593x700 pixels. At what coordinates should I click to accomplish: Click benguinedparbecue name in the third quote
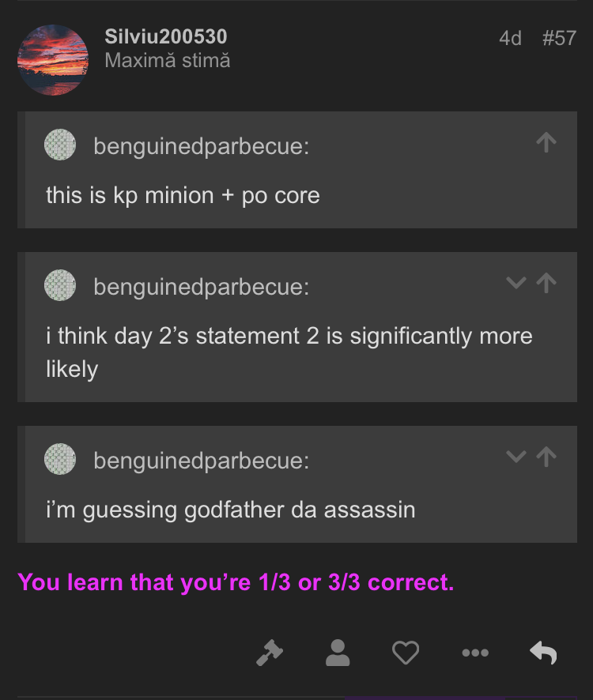pyautogui.click(x=201, y=460)
